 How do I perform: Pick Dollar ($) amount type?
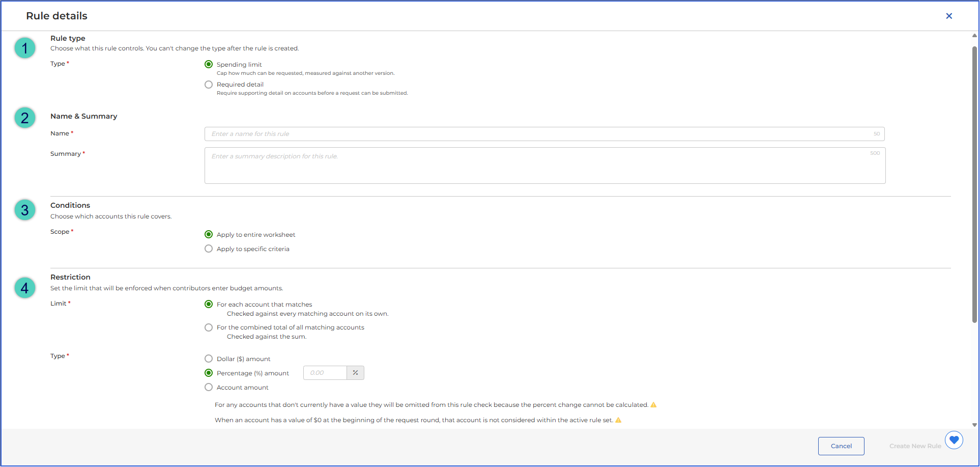click(x=209, y=359)
